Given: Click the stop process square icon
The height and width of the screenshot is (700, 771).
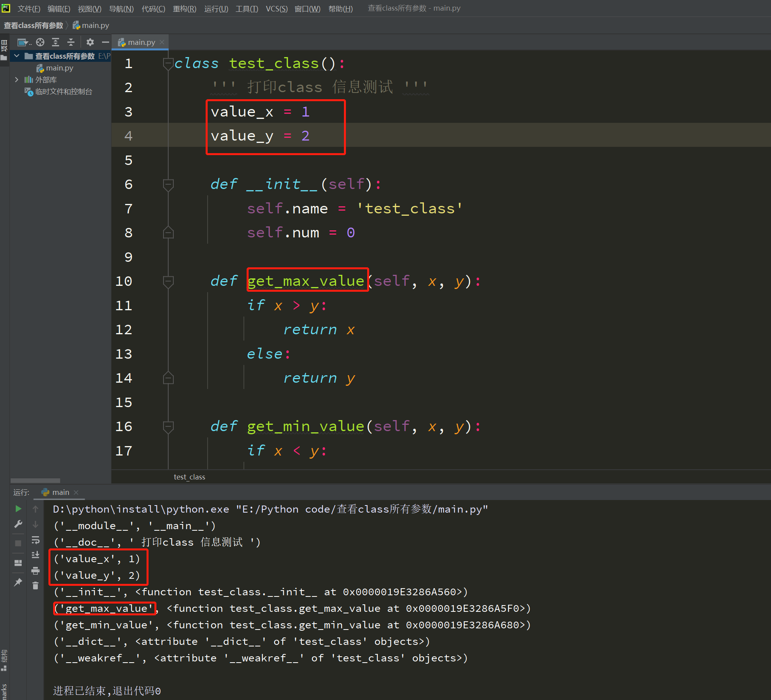Looking at the screenshot, I should [18, 543].
